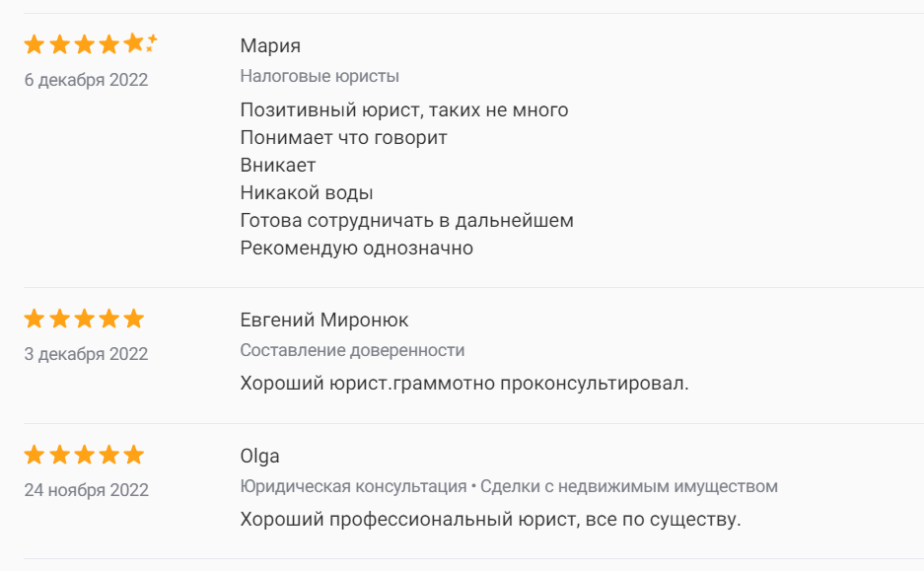
Task: Click Olga's review text about профессиональный юрист
Action: pos(490,519)
